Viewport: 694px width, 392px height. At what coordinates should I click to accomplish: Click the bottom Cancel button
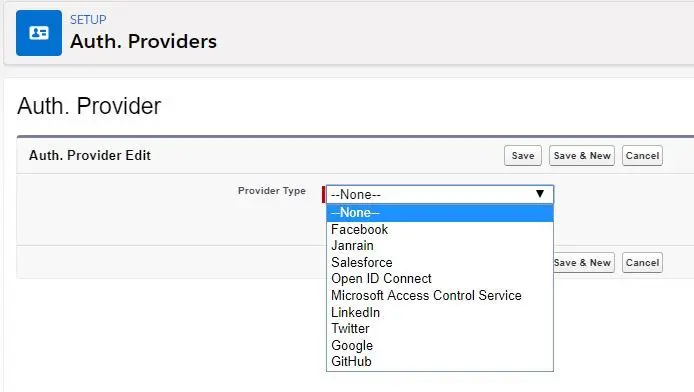pos(642,263)
